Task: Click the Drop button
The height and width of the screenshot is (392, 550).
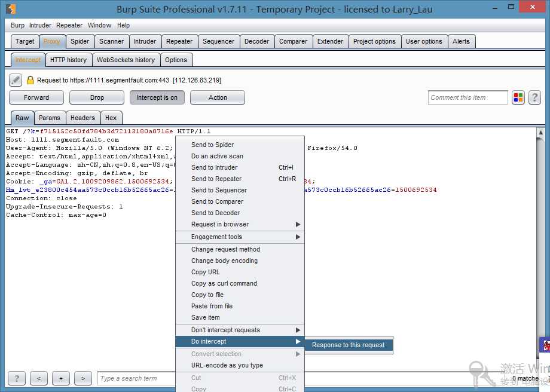Action: [97, 97]
